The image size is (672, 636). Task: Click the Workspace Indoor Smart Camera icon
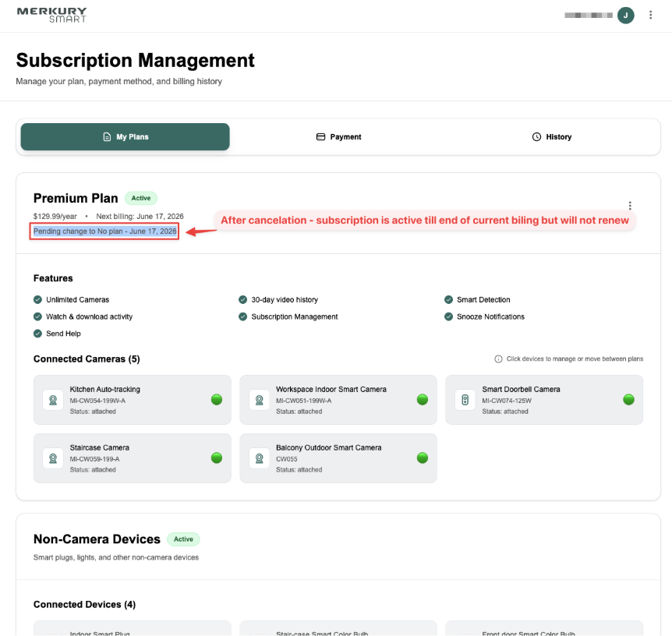(x=259, y=400)
